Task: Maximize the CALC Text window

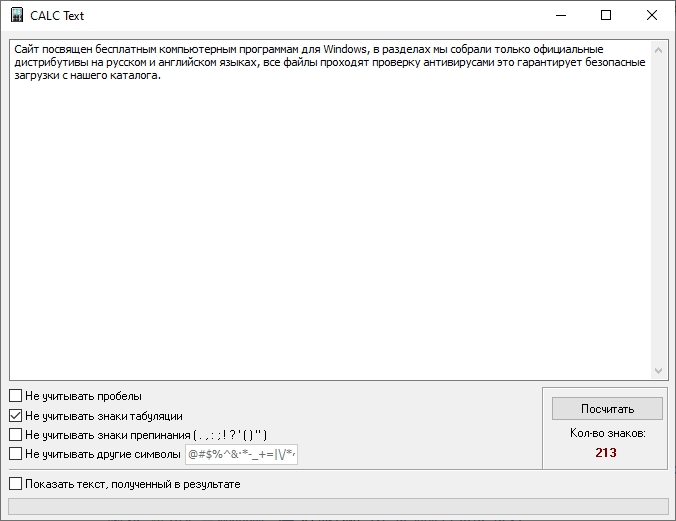Action: click(x=606, y=16)
